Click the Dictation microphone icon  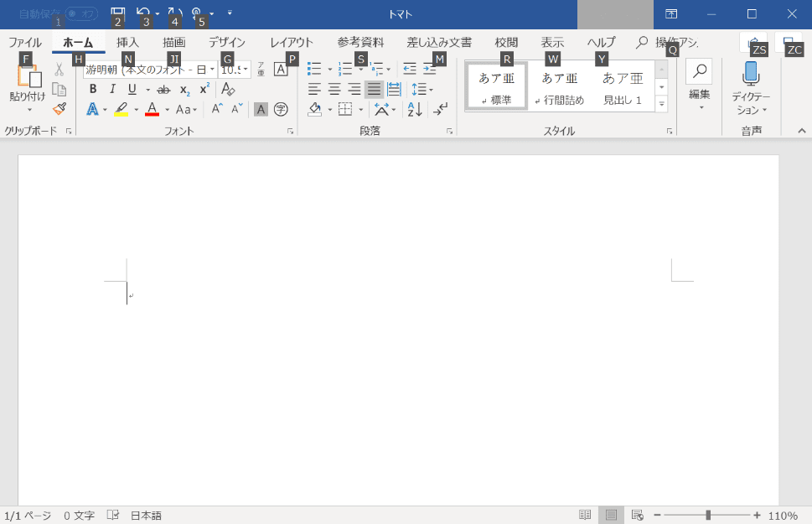(x=750, y=74)
